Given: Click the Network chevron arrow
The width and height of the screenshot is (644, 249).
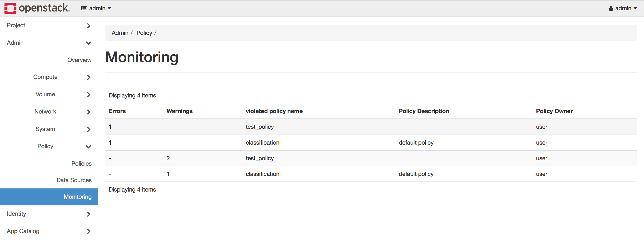Looking at the screenshot, I should click(89, 112).
